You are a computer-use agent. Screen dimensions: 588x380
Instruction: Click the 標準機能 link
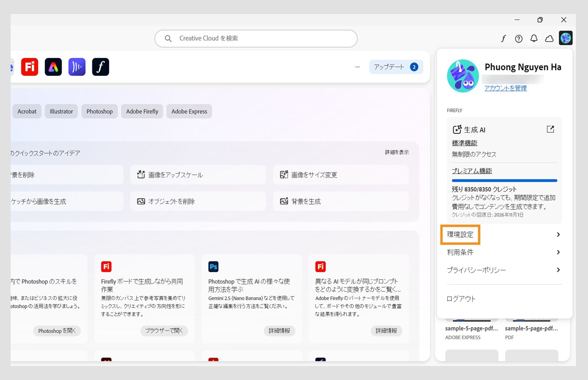pyautogui.click(x=465, y=143)
